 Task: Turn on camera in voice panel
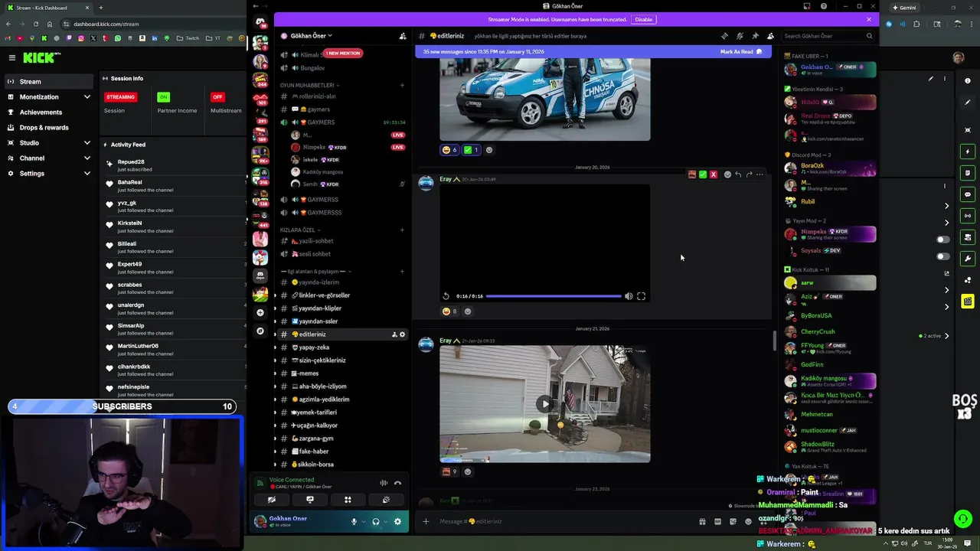click(272, 500)
